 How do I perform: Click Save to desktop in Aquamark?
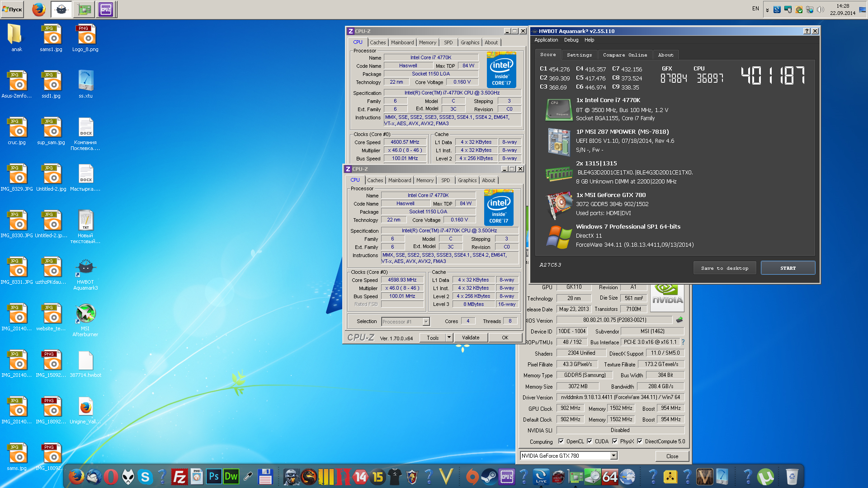coord(725,268)
